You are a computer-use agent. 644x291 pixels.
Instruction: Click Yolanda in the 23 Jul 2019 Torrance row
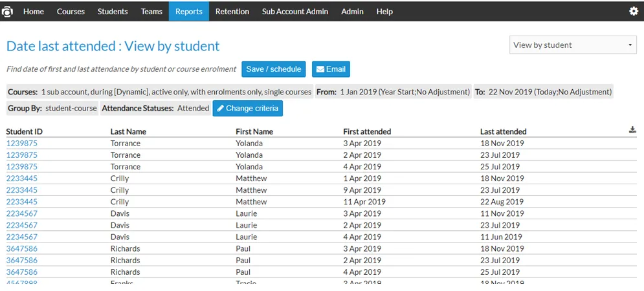pos(249,155)
